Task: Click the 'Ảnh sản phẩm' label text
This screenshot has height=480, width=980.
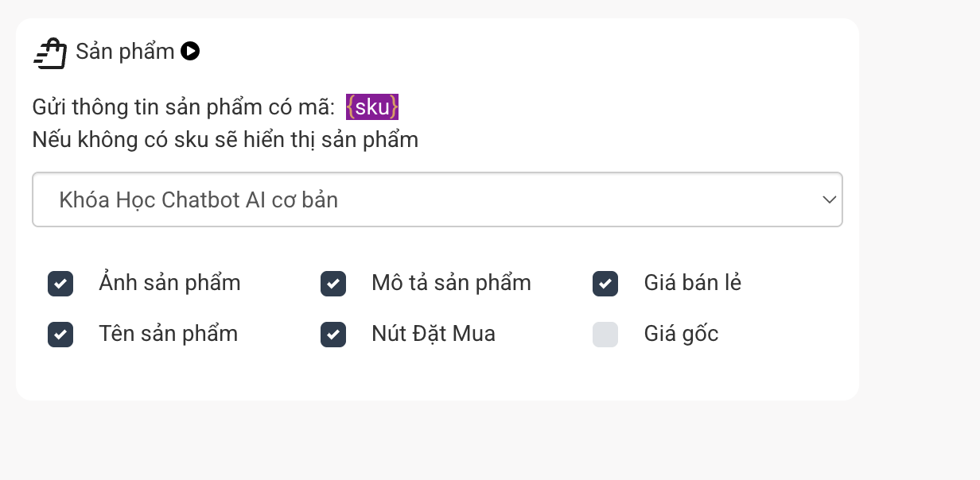Action: [169, 283]
